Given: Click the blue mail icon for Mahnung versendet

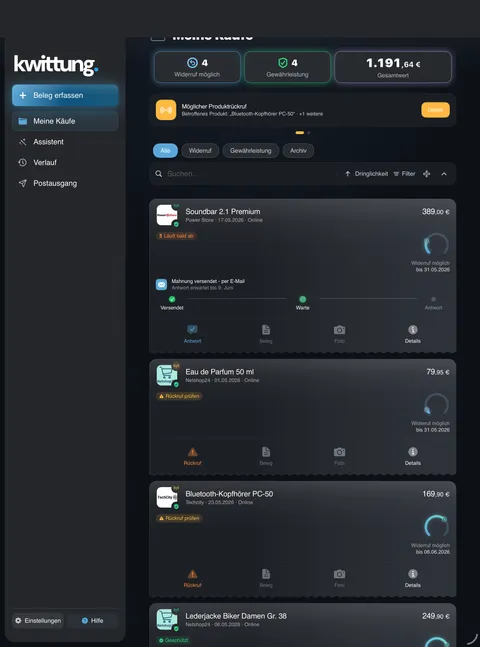Looking at the screenshot, I should pos(161,284).
